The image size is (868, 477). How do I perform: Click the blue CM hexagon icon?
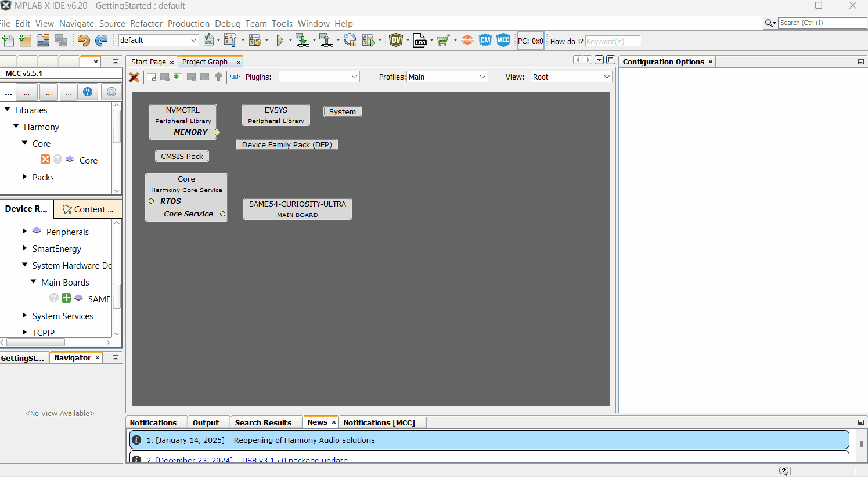coord(485,40)
